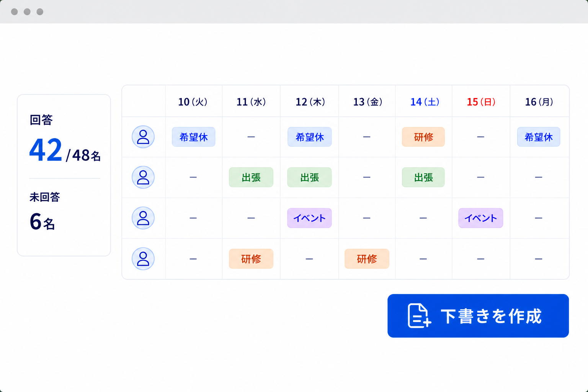Click the green 出張 tag on 14(土)
The width and height of the screenshot is (588, 392).
tap(423, 177)
